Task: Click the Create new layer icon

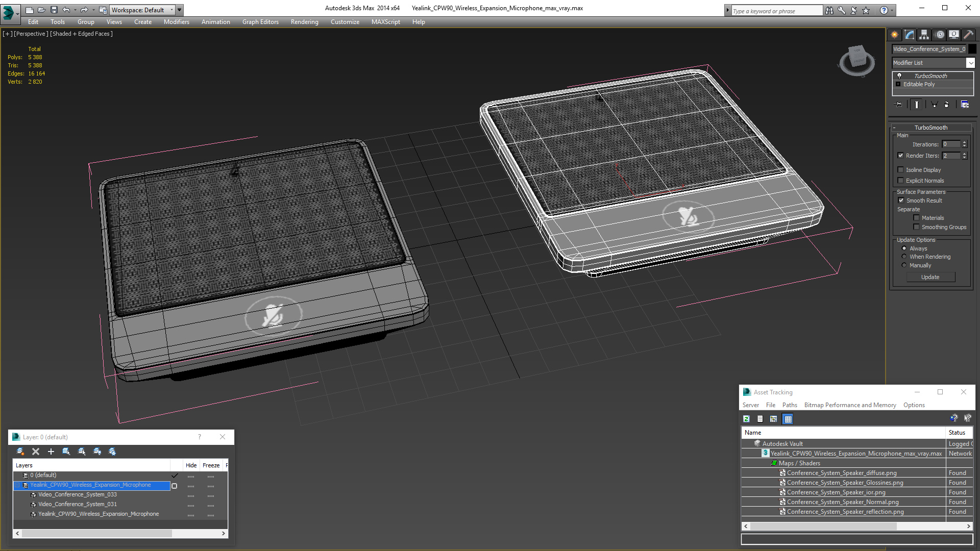Action: (20, 452)
